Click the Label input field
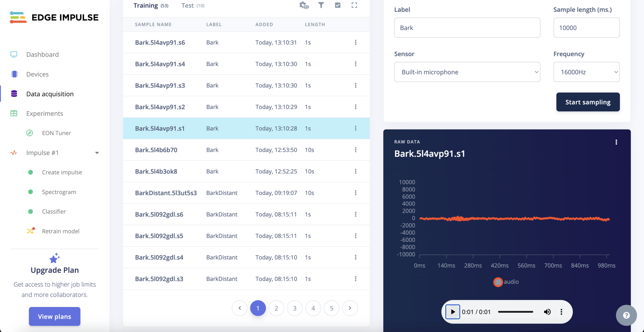Viewport: 644px width, 332px height. 467,28
